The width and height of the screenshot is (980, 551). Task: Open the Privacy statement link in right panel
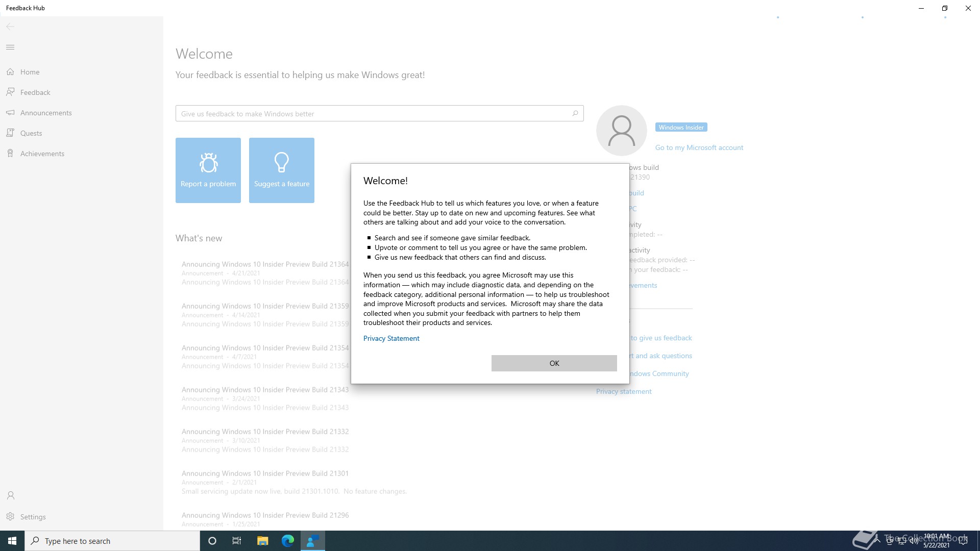(624, 391)
